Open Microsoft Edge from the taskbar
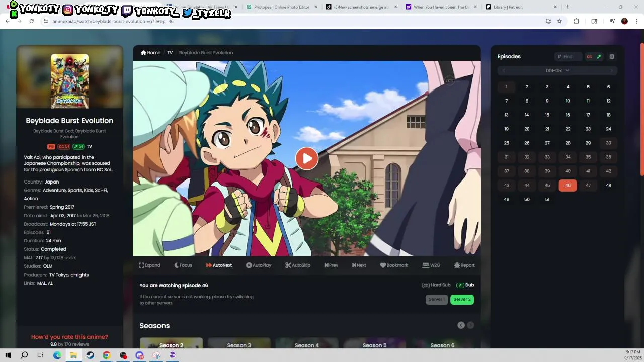This screenshot has height=362, width=644. pos(57,355)
